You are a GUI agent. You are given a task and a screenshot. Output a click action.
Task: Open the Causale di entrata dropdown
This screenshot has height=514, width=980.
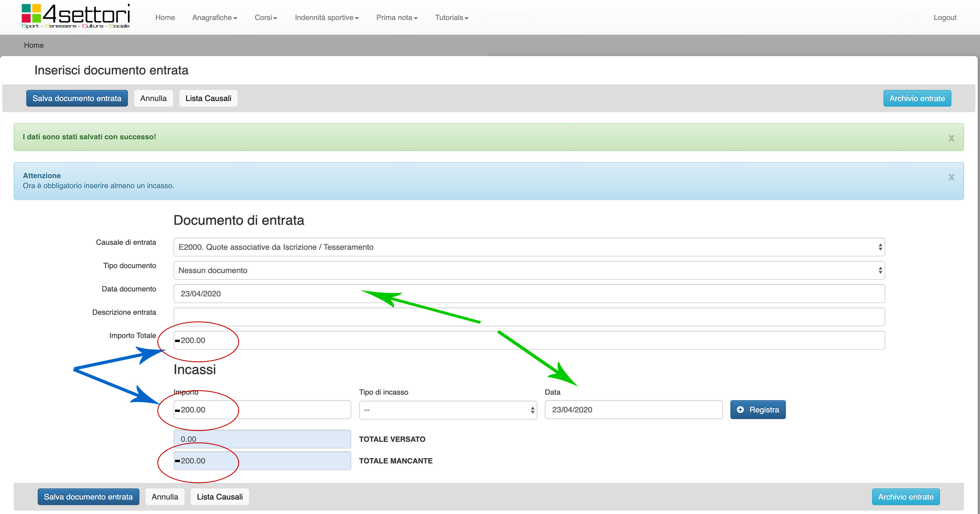point(529,247)
